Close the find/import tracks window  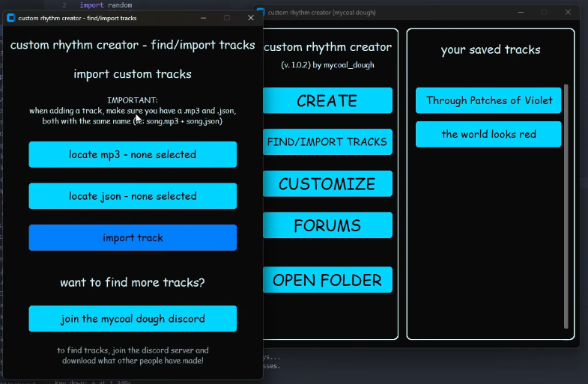click(x=251, y=18)
